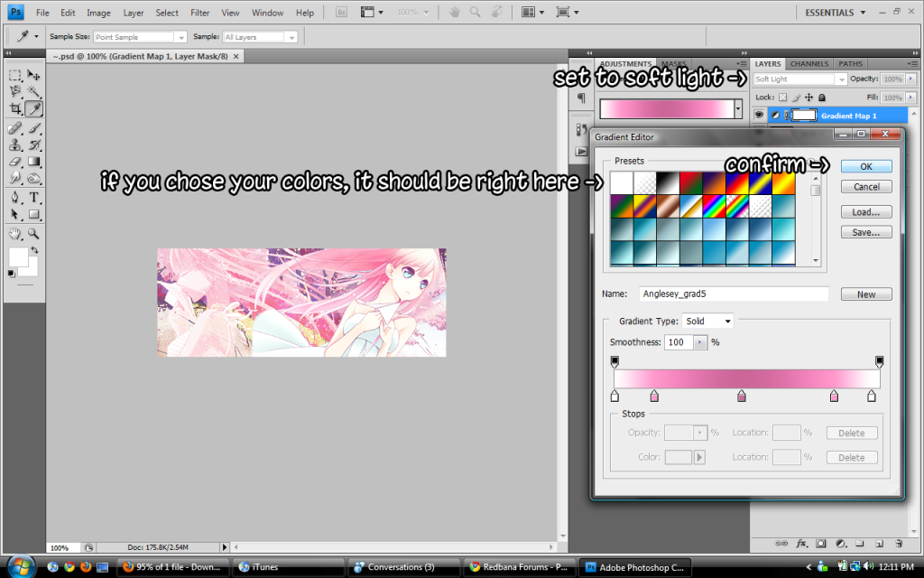This screenshot has height=578, width=924.
Task: Click the New gradient button
Action: pos(866,294)
